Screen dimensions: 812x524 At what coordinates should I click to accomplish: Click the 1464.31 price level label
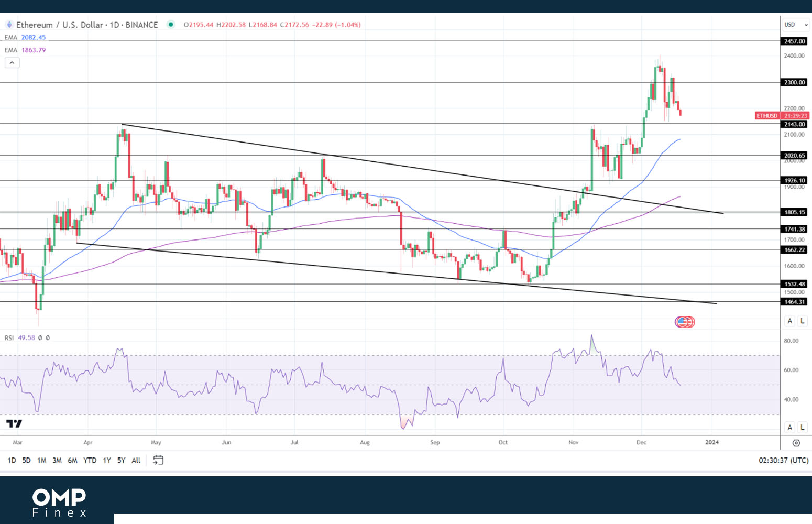click(795, 302)
